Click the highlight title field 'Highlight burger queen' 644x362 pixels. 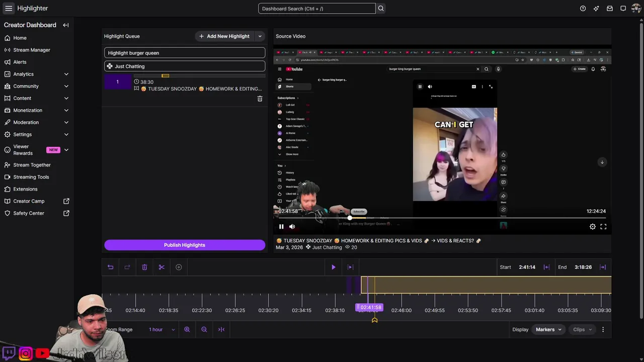(185, 53)
